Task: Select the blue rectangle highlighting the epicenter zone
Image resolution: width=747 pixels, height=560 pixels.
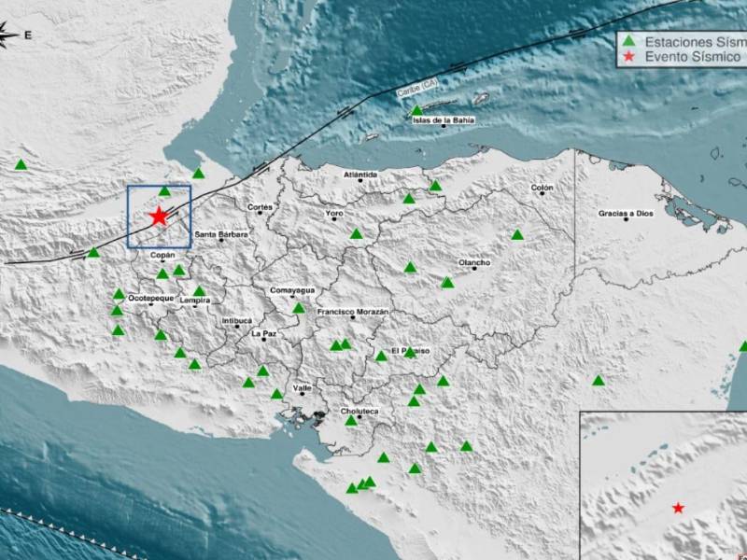Action: [158, 215]
